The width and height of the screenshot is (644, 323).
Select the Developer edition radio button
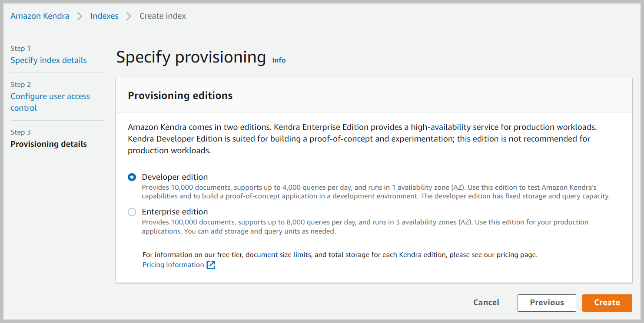pos(132,177)
